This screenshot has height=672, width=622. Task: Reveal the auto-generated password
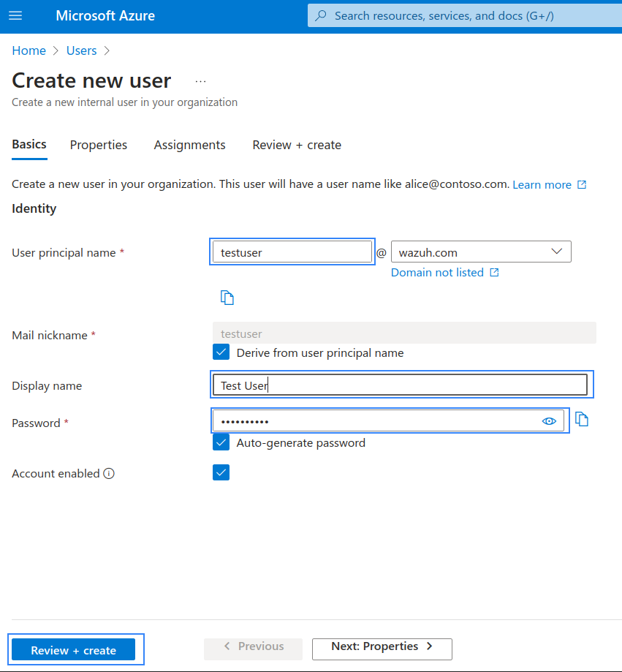click(x=549, y=420)
